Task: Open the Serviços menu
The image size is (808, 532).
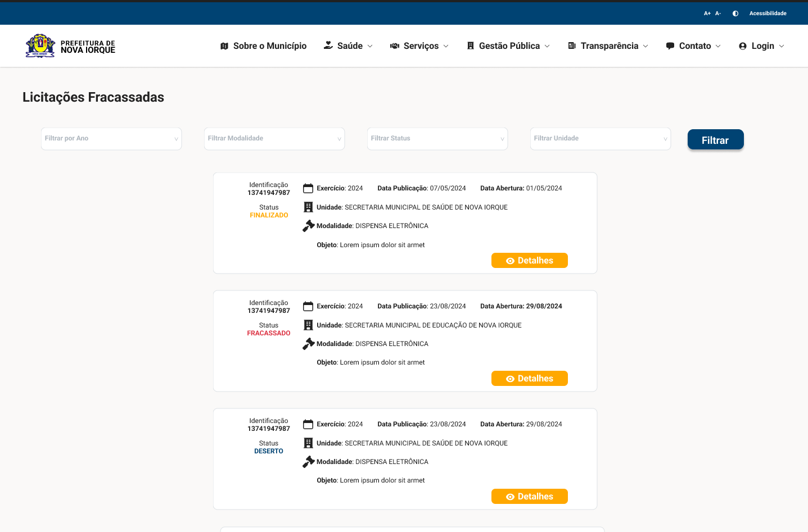Action: (421, 46)
